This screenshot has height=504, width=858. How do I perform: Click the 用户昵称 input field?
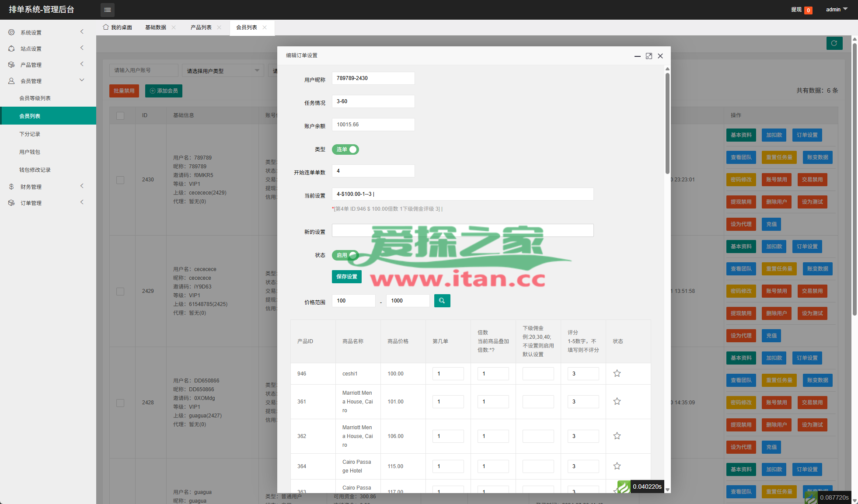tap(373, 78)
